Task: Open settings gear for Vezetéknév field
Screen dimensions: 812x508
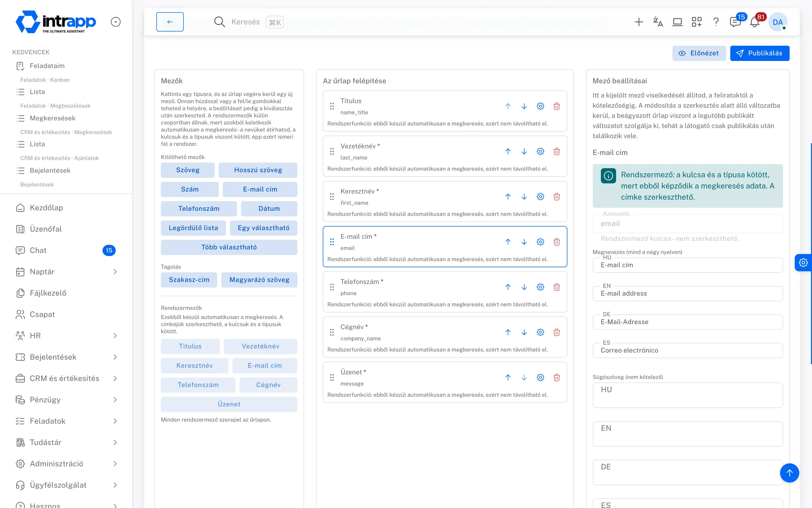Action: tap(540, 151)
